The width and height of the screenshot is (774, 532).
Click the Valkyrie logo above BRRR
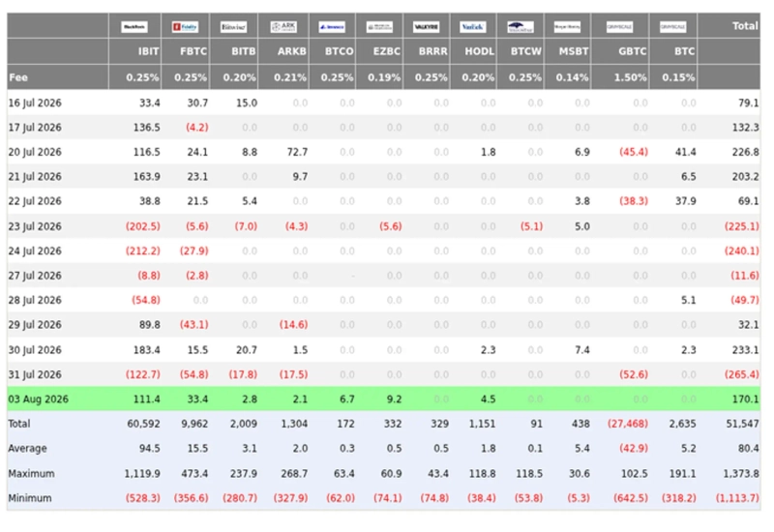click(426, 27)
